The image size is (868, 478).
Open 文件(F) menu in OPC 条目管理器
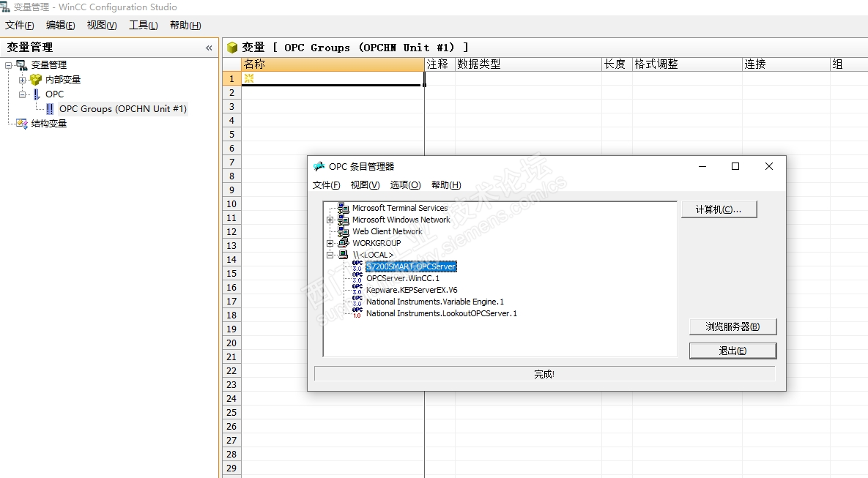pyautogui.click(x=327, y=184)
